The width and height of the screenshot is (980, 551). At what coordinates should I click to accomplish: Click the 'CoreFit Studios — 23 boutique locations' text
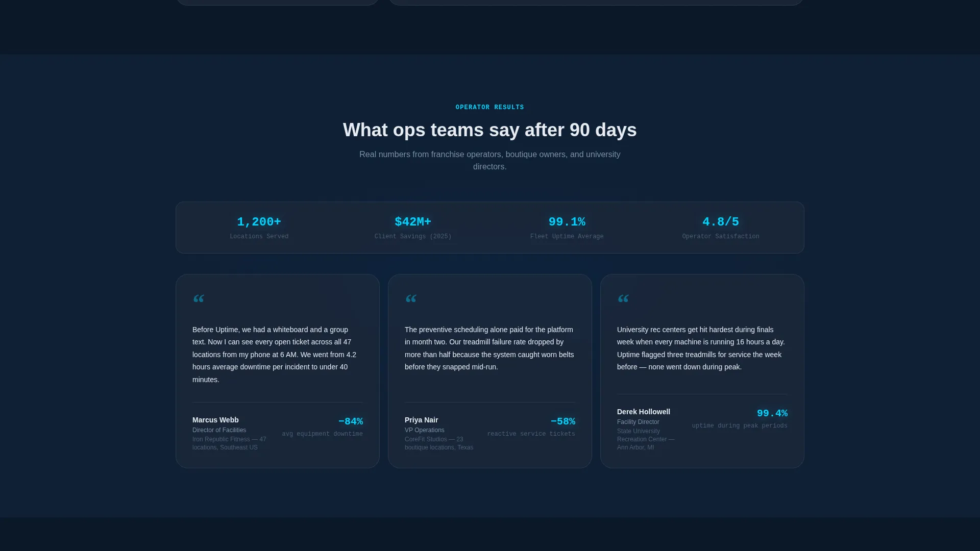coord(439,443)
